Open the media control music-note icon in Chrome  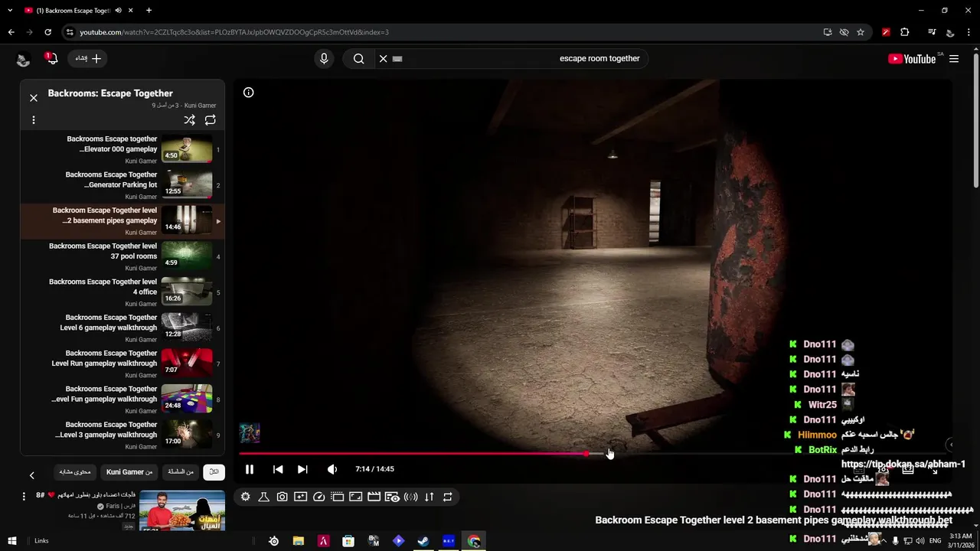pos(932,32)
